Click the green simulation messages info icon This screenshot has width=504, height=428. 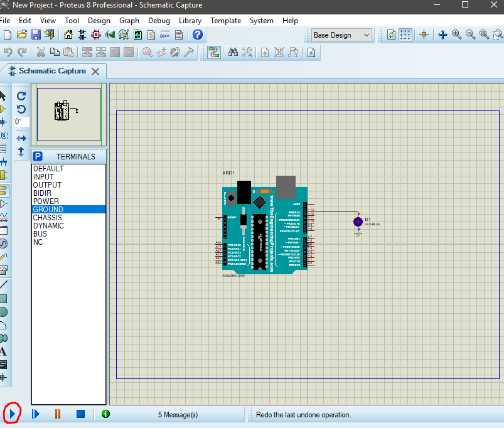(x=105, y=414)
